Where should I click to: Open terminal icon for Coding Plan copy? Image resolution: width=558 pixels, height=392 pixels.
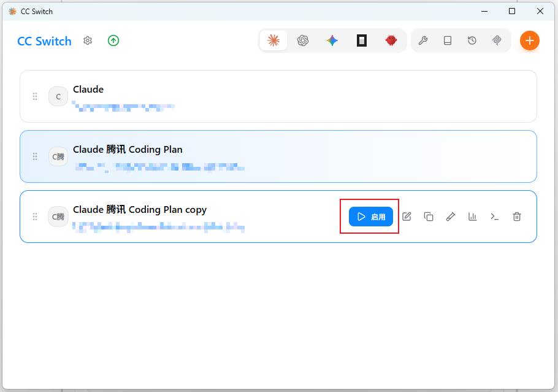(x=495, y=217)
